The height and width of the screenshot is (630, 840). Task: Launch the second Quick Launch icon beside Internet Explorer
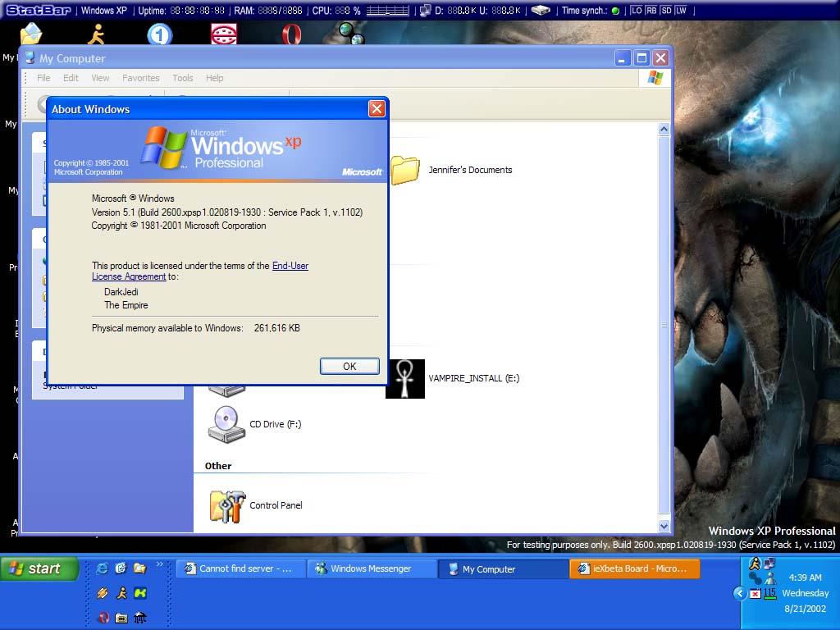tap(121, 568)
